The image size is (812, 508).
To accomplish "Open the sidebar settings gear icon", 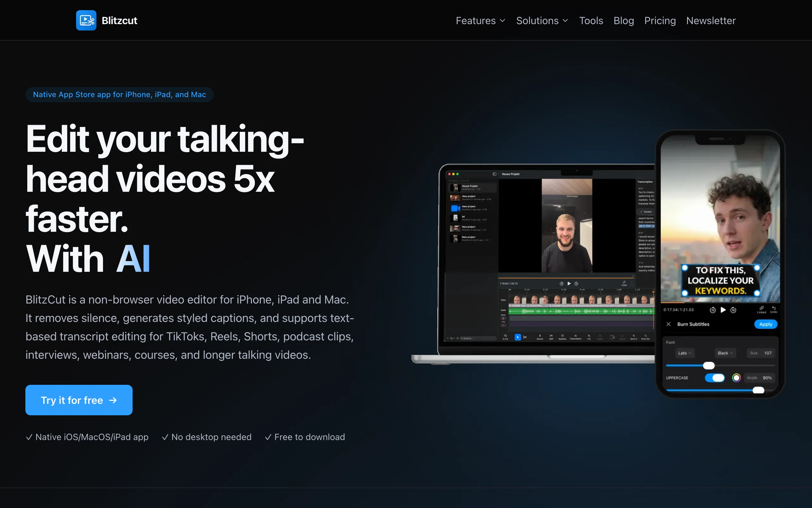I will pyautogui.click(x=457, y=338).
